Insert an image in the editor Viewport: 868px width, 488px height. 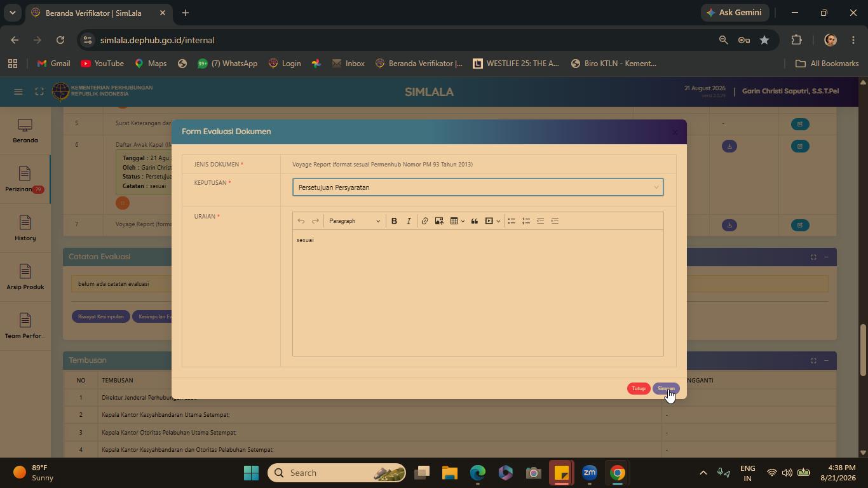[439, 221]
